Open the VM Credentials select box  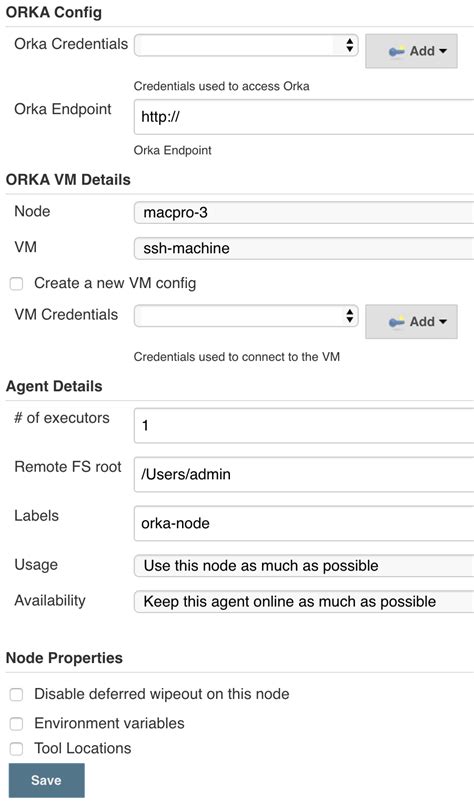[246, 315]
